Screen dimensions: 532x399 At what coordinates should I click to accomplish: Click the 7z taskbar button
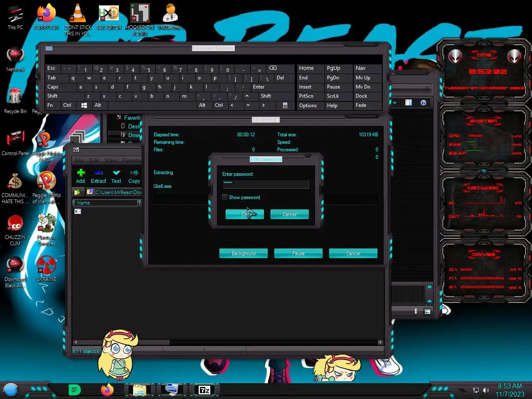pyautogui.click(x=204, y=390)
